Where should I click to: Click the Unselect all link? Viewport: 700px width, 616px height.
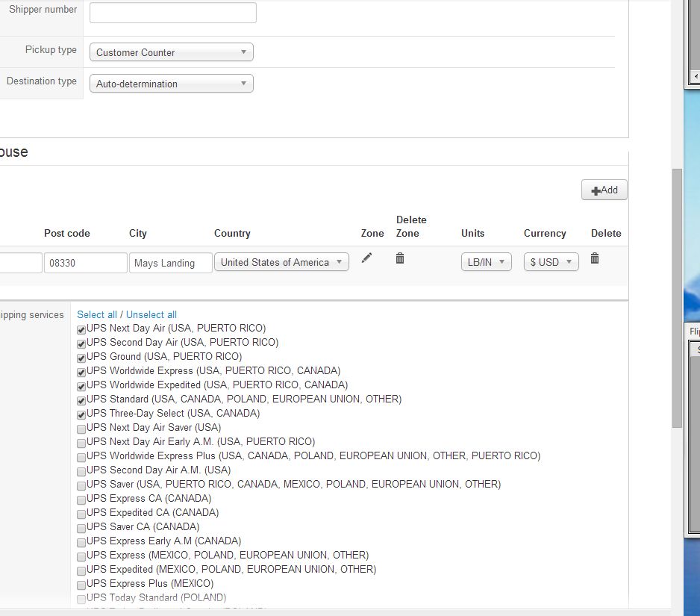151,314
